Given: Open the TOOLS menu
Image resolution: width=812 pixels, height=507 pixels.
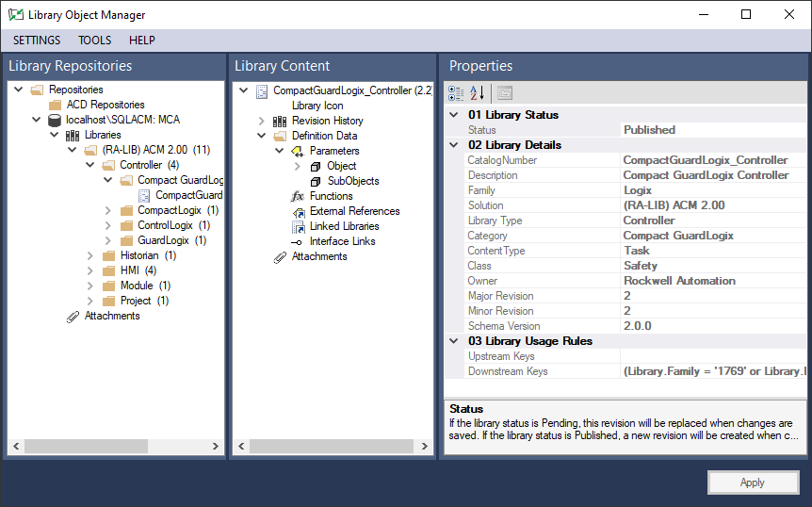Looking at the screenshot, I should (95, 41).
